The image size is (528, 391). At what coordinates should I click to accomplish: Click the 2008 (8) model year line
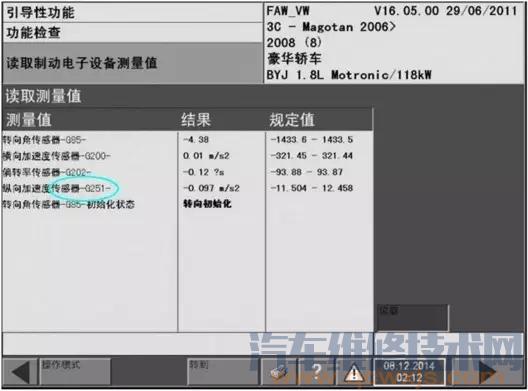(294, 43)
